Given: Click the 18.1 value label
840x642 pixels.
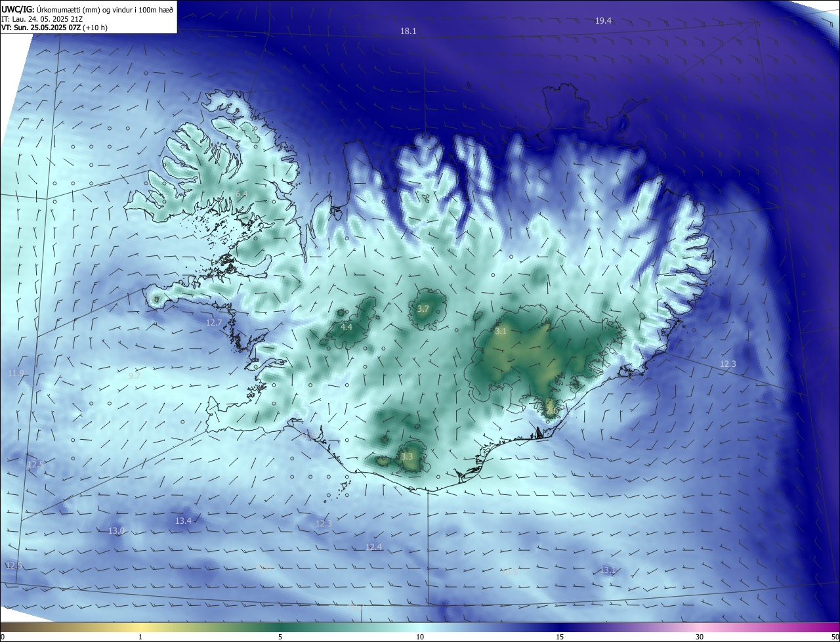Looking at the screenshot, I should (x=408, y=32).
